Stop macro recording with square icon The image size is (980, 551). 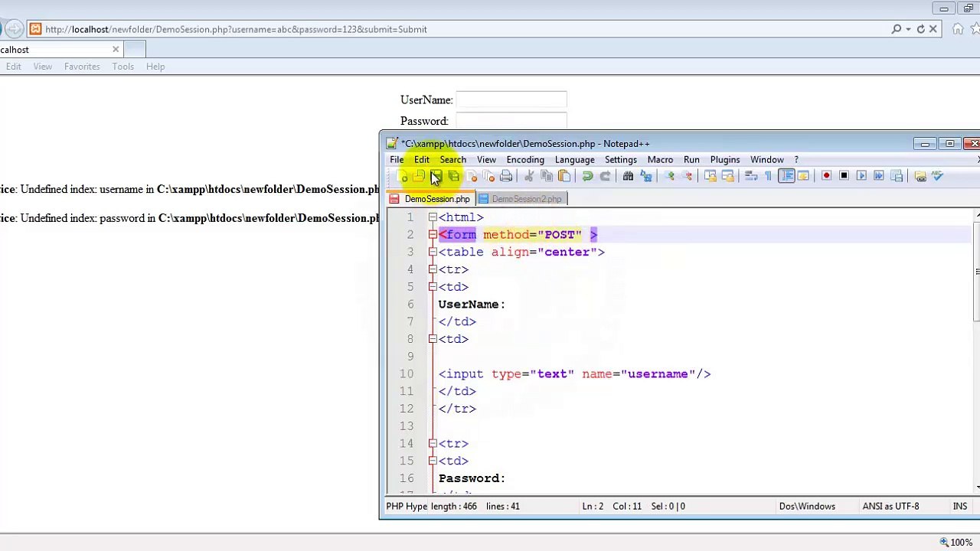coord(844,176)
